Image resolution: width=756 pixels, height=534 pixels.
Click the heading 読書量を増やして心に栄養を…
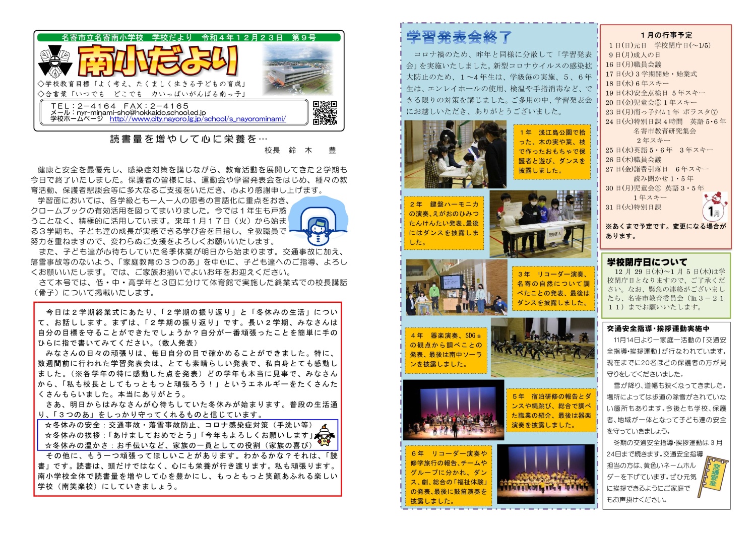pyautogui.click(x=189, y=139)
